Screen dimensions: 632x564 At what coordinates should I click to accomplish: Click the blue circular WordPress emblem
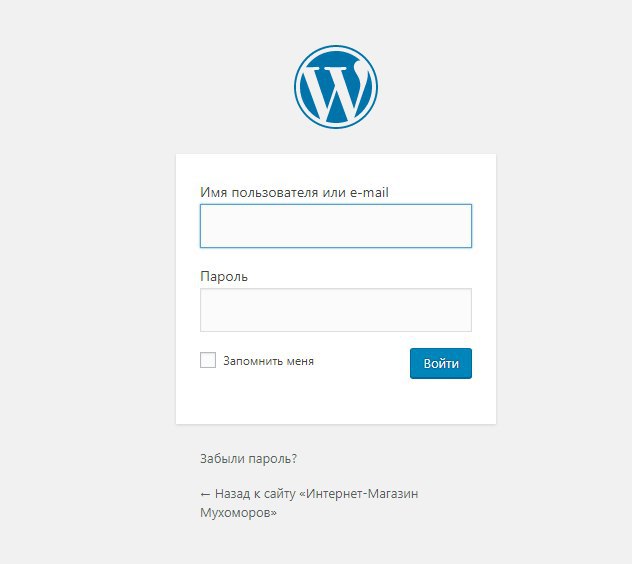pos(336,87)
